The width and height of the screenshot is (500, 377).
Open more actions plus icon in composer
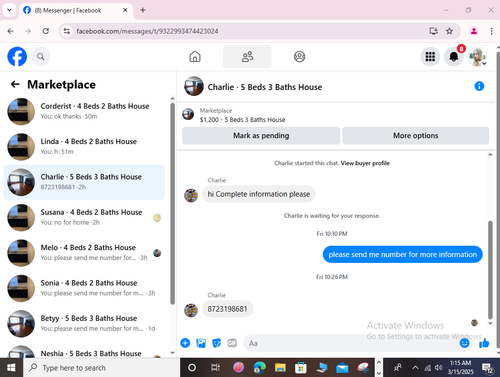[x=185, y=343]
